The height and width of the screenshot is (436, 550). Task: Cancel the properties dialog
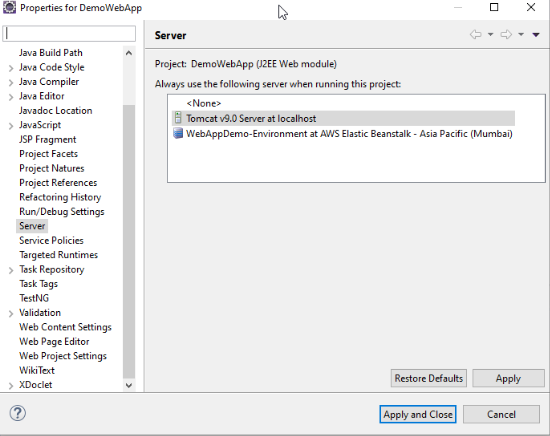pyautogui.click(x=501, y=414)
